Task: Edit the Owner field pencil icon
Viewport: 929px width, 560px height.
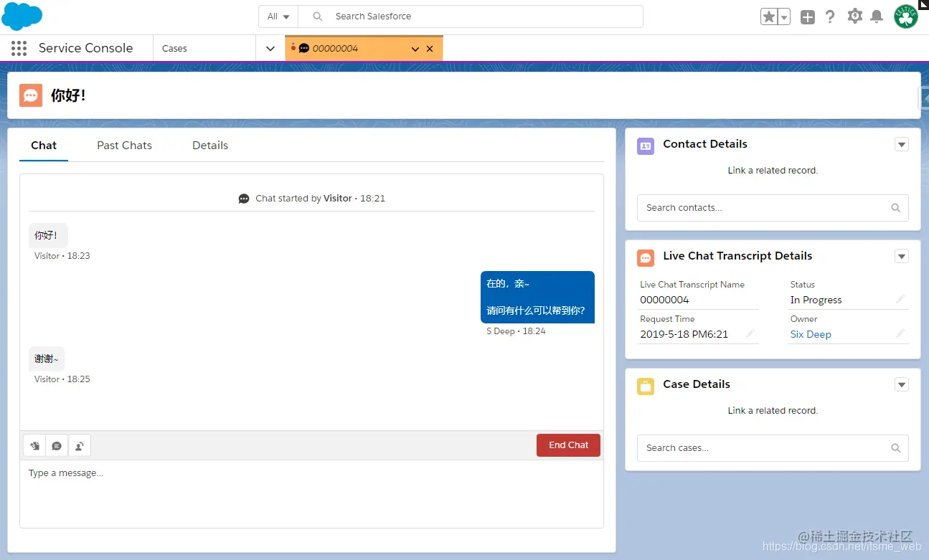Action: coord(900,333)
